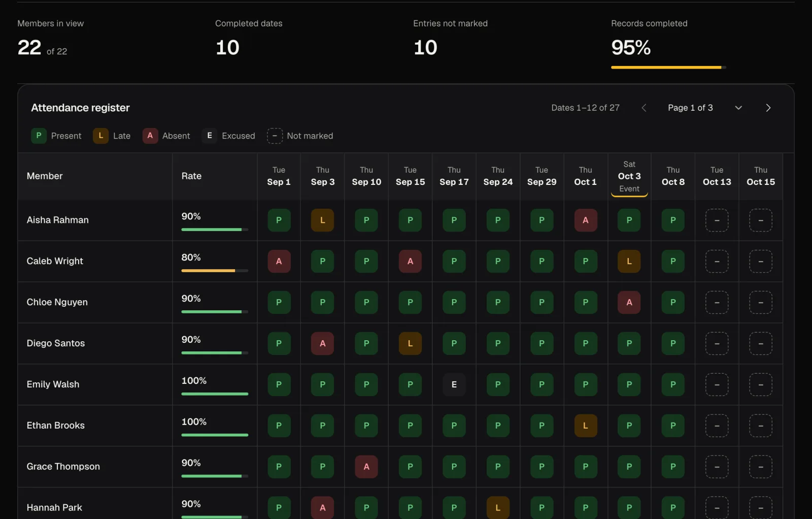Mark Caleb Wright's unmarked Oct 15 entry
The image size is (812, 519).
[760, 262]
